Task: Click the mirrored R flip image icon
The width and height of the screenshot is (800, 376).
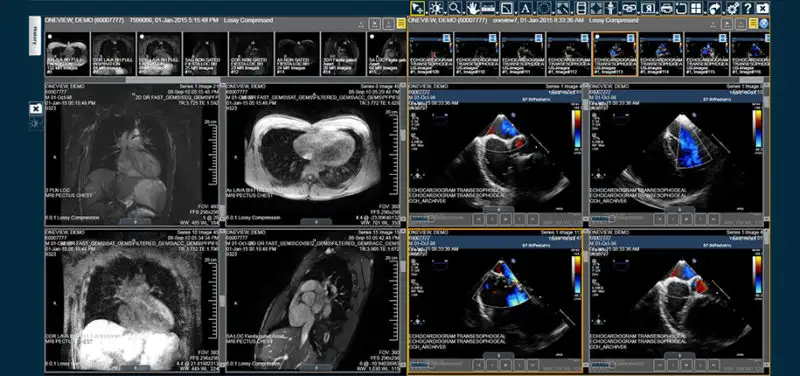Action: tap(648, 8)
